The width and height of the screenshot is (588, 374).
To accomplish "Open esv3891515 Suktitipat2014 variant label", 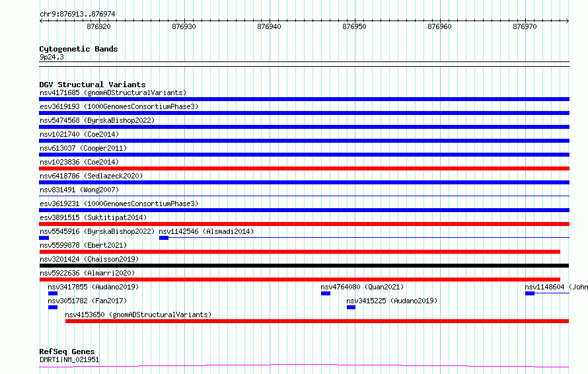I will pos(93,217).
